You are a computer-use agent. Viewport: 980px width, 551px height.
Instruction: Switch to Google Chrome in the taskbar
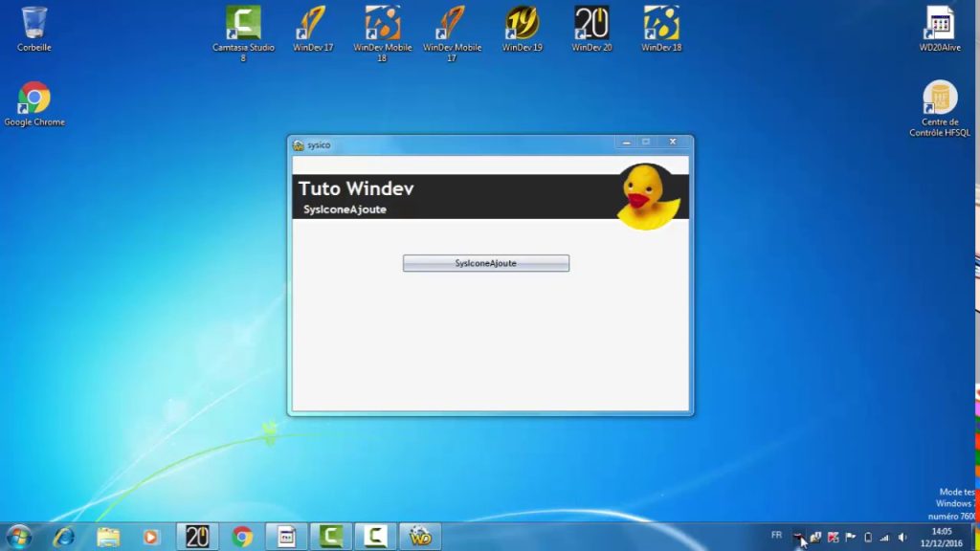[242, 537]
